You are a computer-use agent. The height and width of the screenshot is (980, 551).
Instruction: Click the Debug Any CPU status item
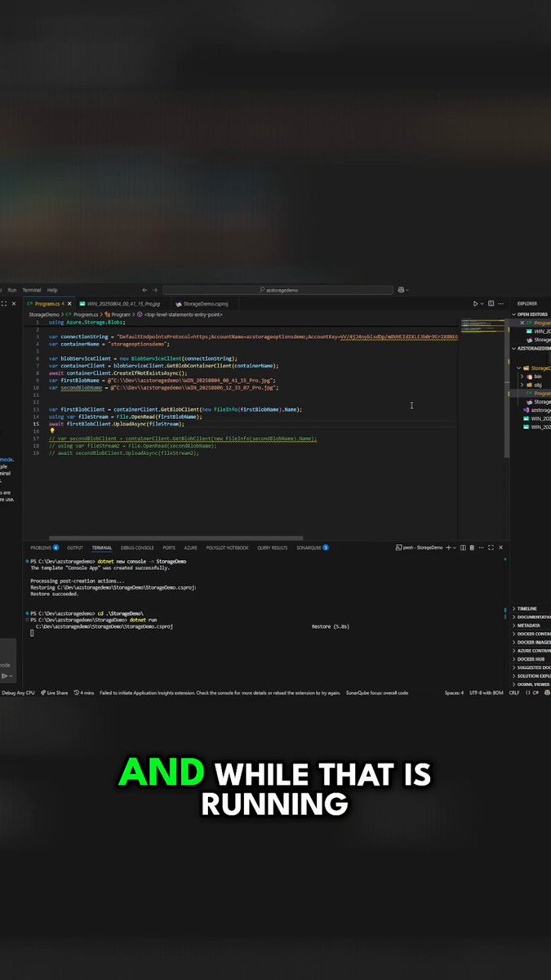tap(18, 693)
